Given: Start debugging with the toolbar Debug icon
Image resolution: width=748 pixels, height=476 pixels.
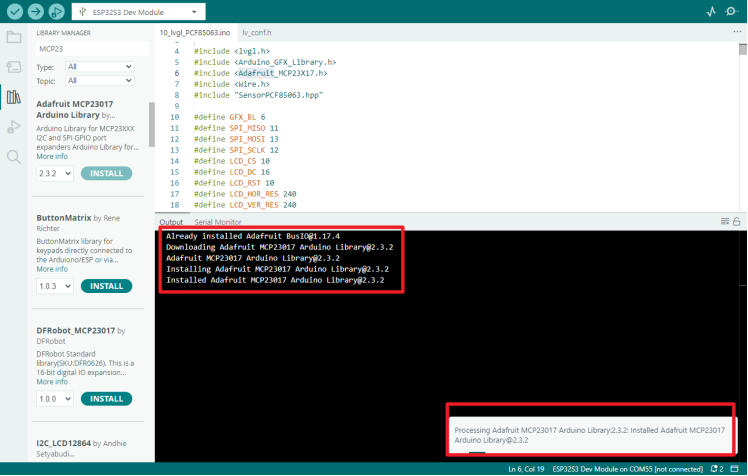Looking at the screenshot, I should point(58,12).
